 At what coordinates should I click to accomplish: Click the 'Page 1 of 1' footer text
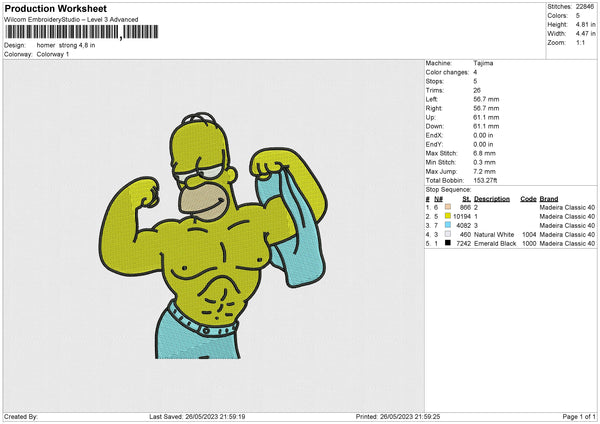coord(579,416)
